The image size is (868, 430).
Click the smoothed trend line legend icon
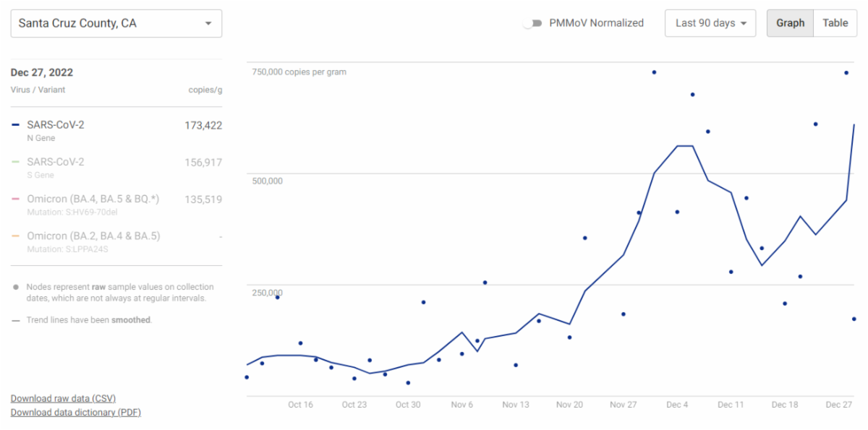[16, 320]
